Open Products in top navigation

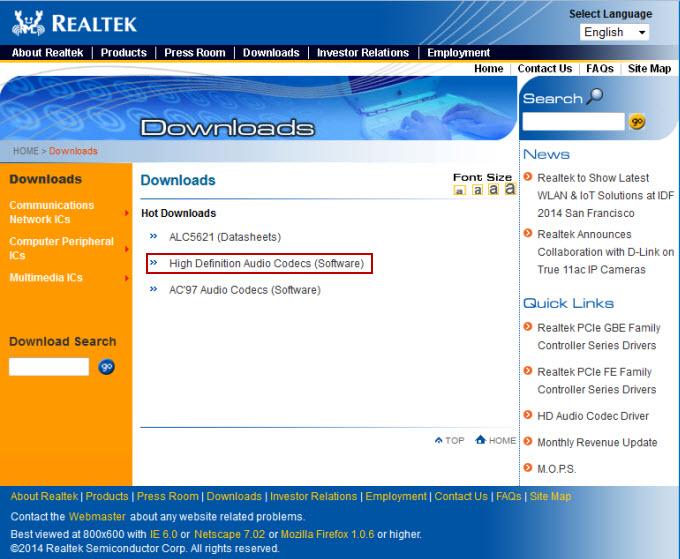point(124,53)
